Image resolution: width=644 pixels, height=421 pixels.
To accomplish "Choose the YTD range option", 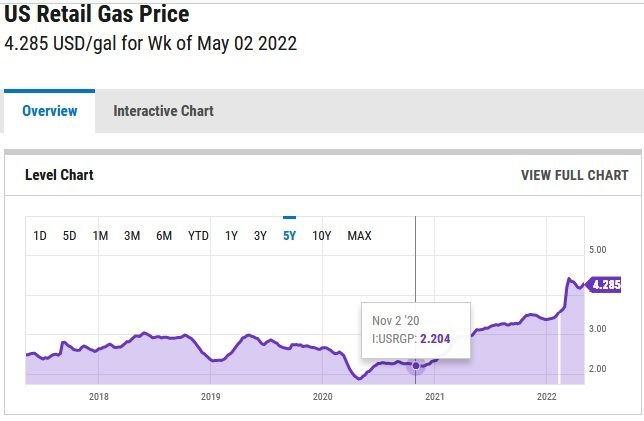I will (198, 236).
